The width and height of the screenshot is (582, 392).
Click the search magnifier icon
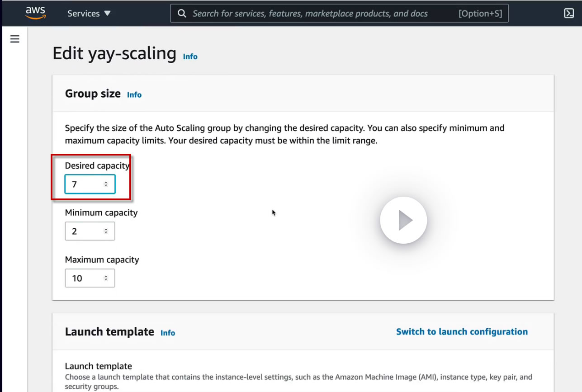[182, 14]
